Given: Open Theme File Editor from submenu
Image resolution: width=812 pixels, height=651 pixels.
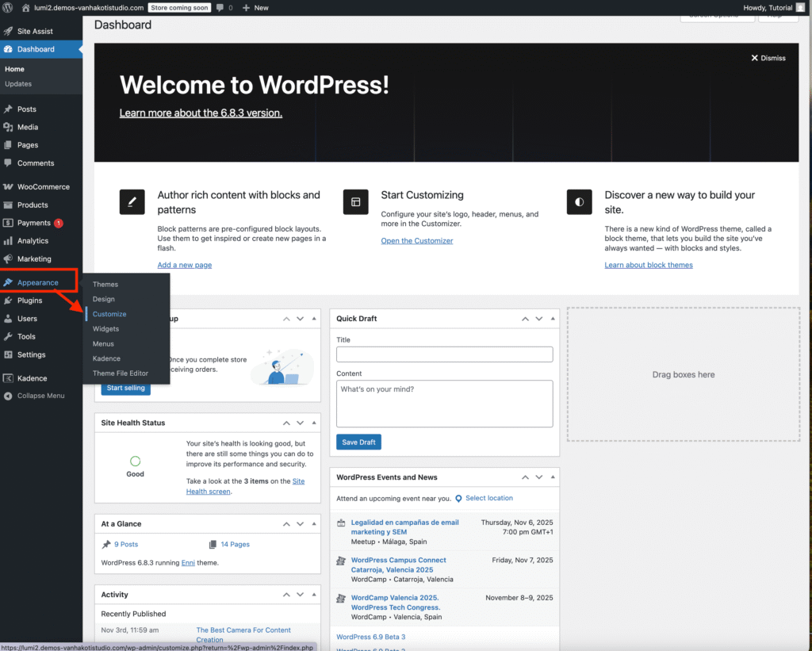Looking at the screenshot, I should pos(121,373).
